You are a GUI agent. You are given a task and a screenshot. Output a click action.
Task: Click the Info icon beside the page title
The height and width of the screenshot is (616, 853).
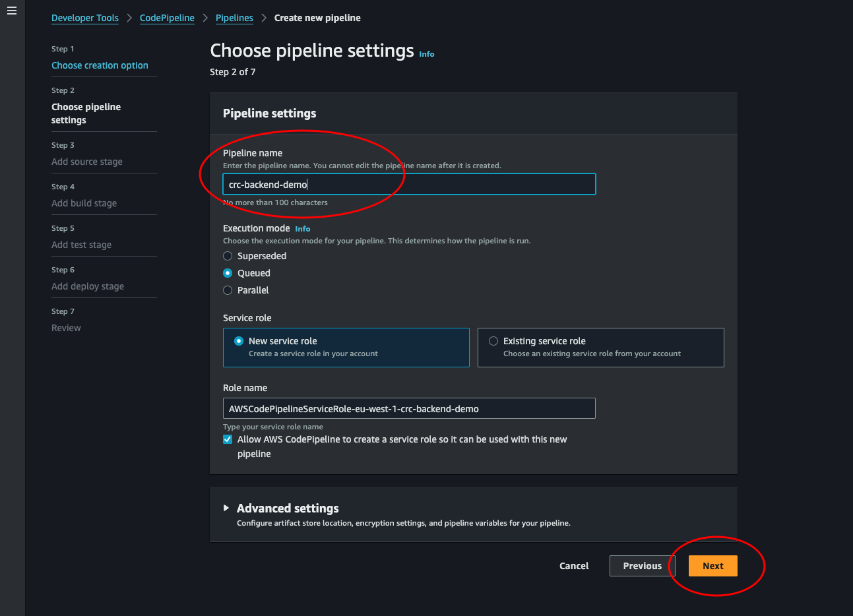pyautogui.click(x=426, y=54)
